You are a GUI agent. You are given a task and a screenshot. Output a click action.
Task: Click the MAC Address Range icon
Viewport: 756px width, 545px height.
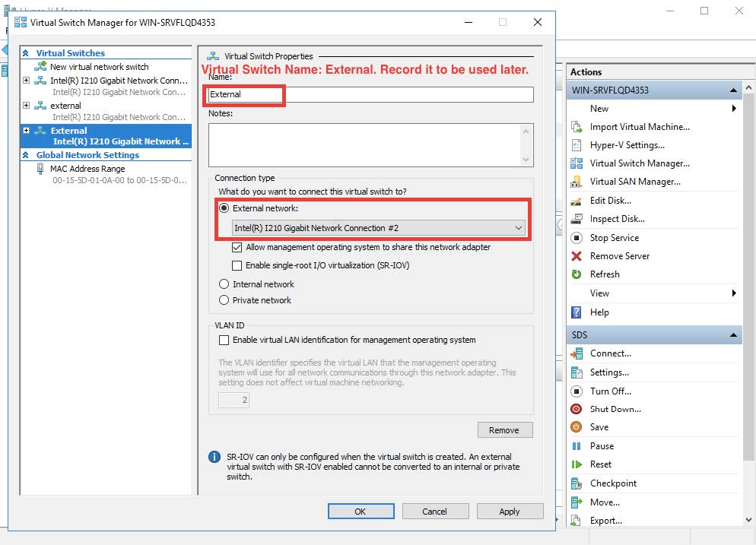40,169
